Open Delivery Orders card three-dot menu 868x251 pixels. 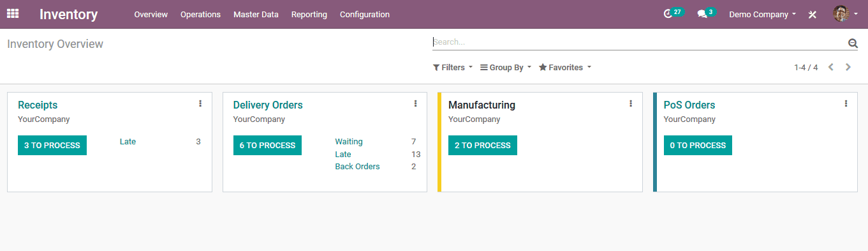tap(415, 103)
